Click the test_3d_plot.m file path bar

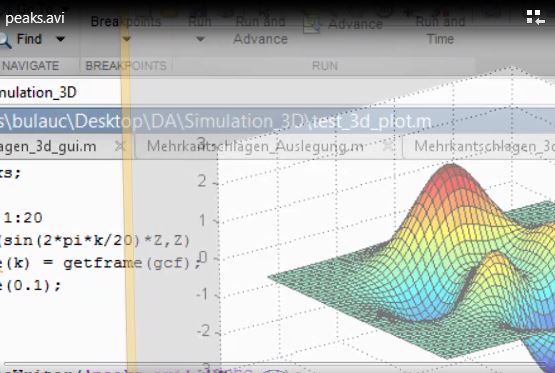point(278,121)
